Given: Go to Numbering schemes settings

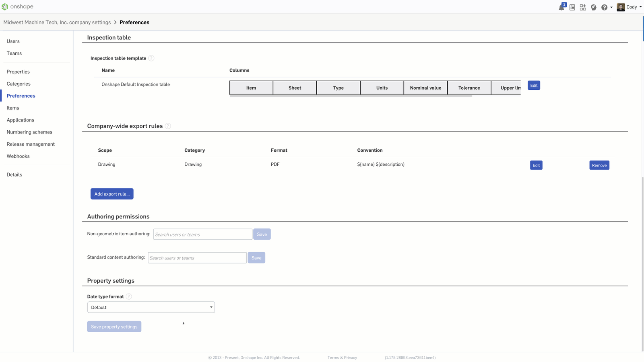Looking at the screenshot, I should coord(29,132).
